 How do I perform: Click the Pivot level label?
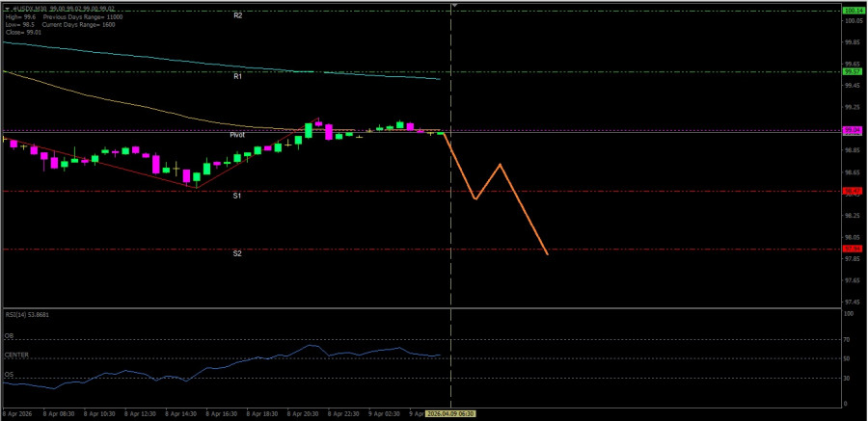[237, 135]
